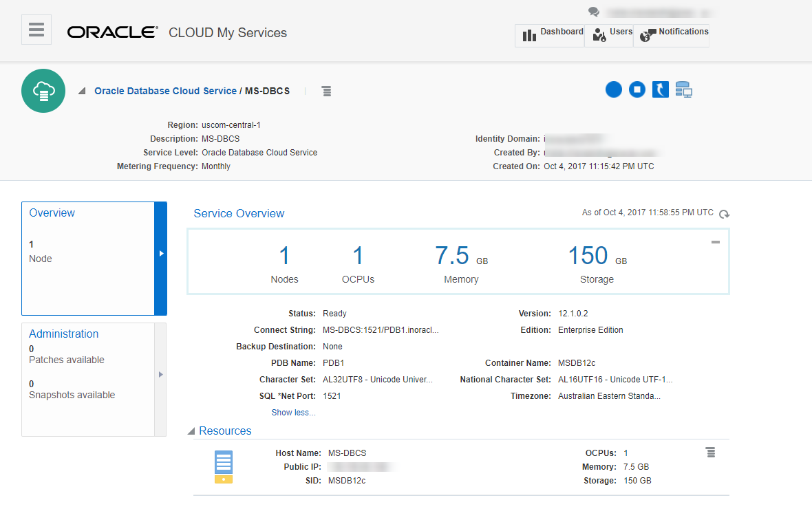The image size is (812, 522).
Task: Expand the Administration tile arrow
Action: (x=160, y=375)
